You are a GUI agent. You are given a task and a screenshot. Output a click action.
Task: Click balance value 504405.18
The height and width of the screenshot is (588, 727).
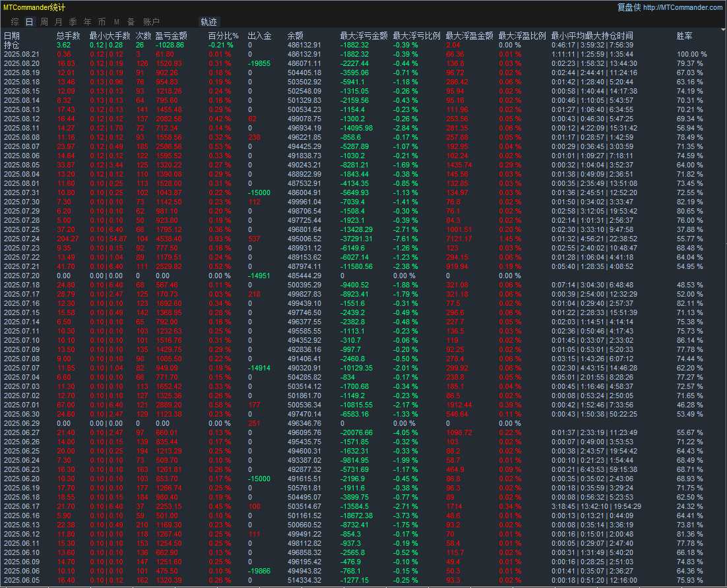pos(304,73)
